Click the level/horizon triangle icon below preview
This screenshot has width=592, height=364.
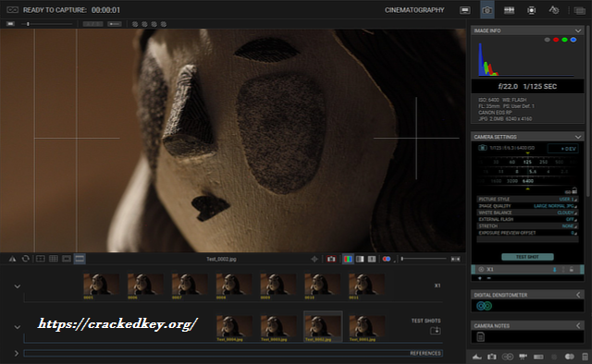click(x=12, y=259)
